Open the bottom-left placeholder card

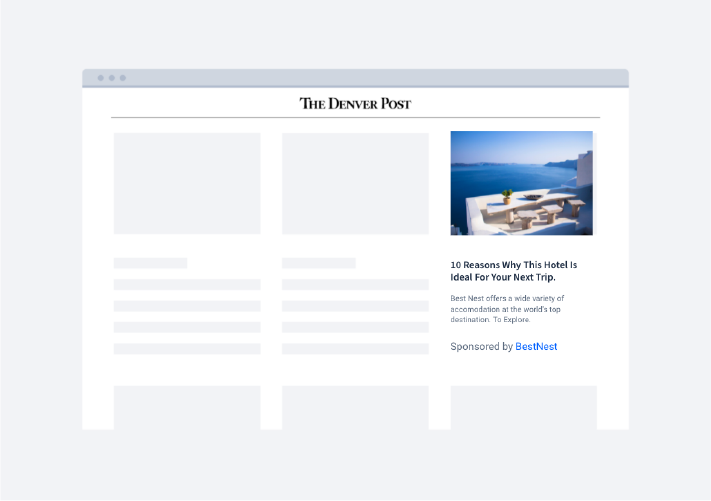(187, 407)
